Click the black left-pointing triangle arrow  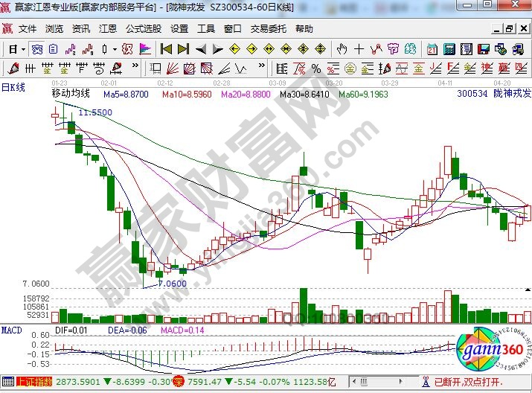coord(200,49)
